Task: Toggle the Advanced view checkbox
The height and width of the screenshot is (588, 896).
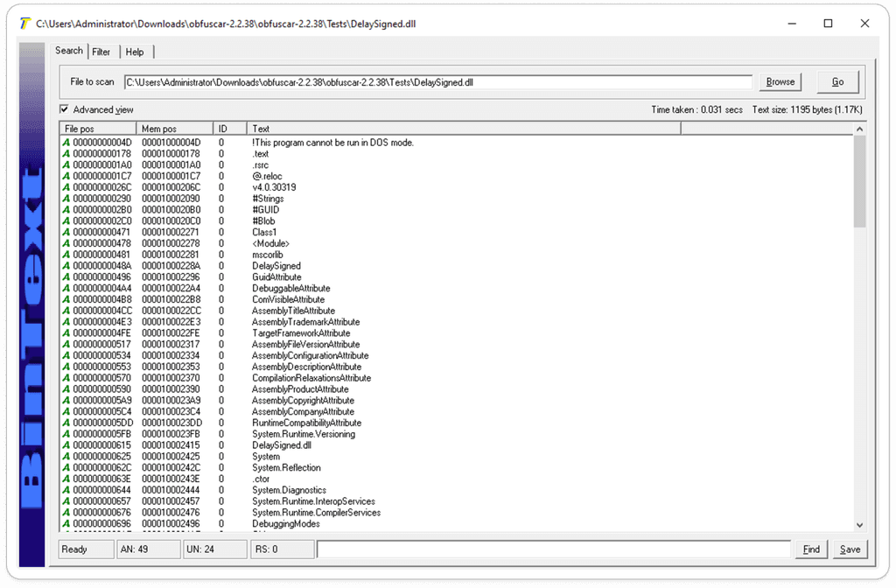Action: [x=64, y=108]
